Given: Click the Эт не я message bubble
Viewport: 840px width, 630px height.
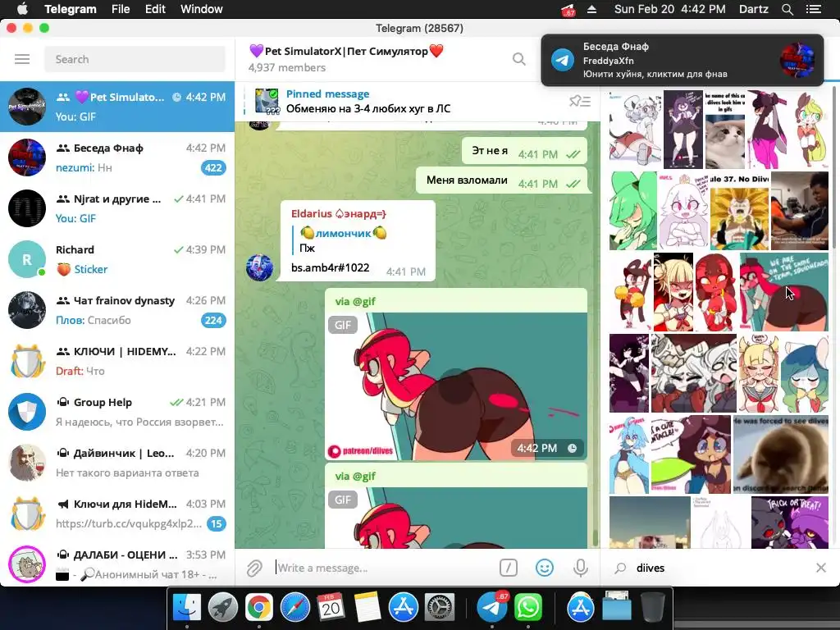Looking at the screenshot, I should 524,151.
